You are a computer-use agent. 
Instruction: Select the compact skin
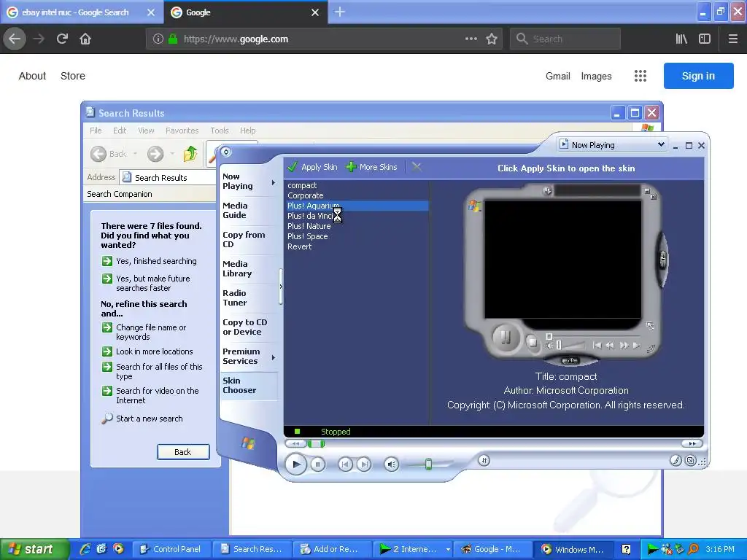pyautogui.click(x=302, y=185)
